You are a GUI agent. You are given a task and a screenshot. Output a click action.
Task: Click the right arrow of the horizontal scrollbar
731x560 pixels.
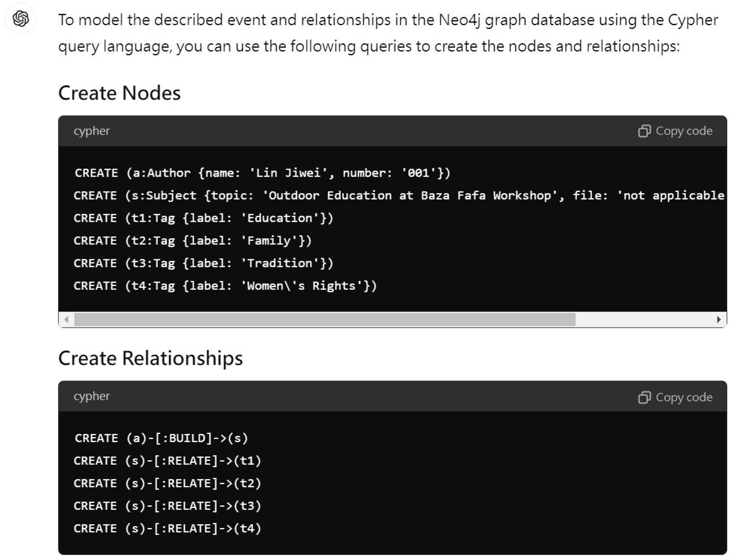pos(719,319)
